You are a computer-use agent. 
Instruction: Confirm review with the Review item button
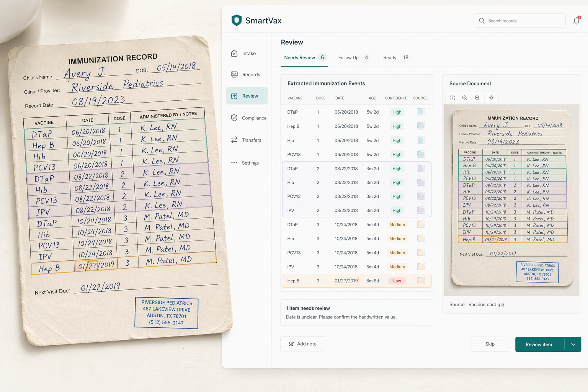pos(538,344)
